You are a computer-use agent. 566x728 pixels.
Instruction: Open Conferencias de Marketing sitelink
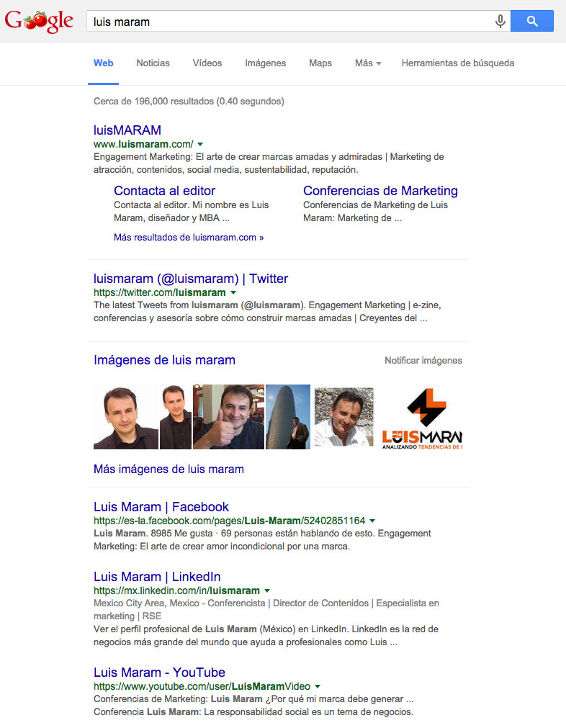[380, 191]
